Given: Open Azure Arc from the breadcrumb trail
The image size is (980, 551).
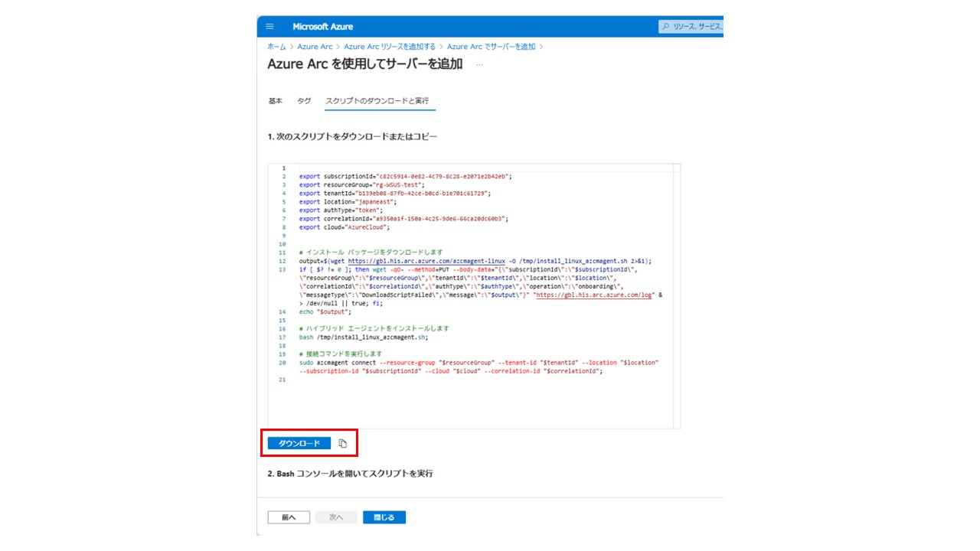Looking at the screenshot, I should (x=316, y=46).
